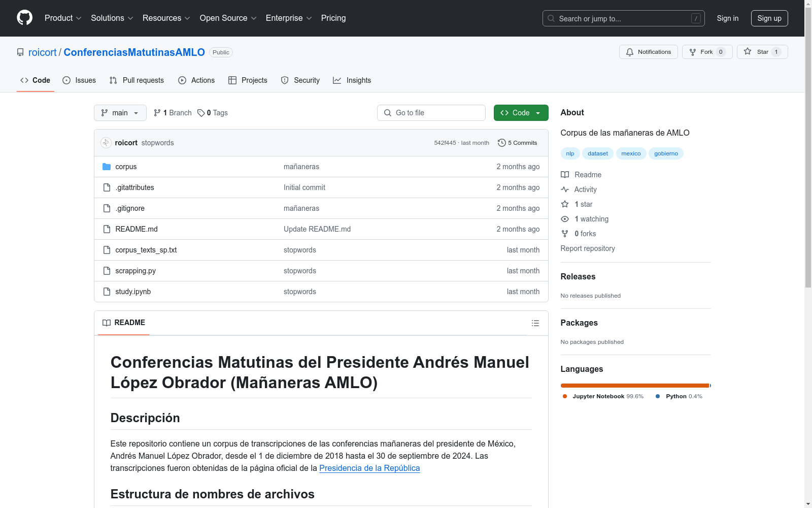Switch to the Security tab
This screenshot has width=812, height=508.
click(x=300, y=80)
